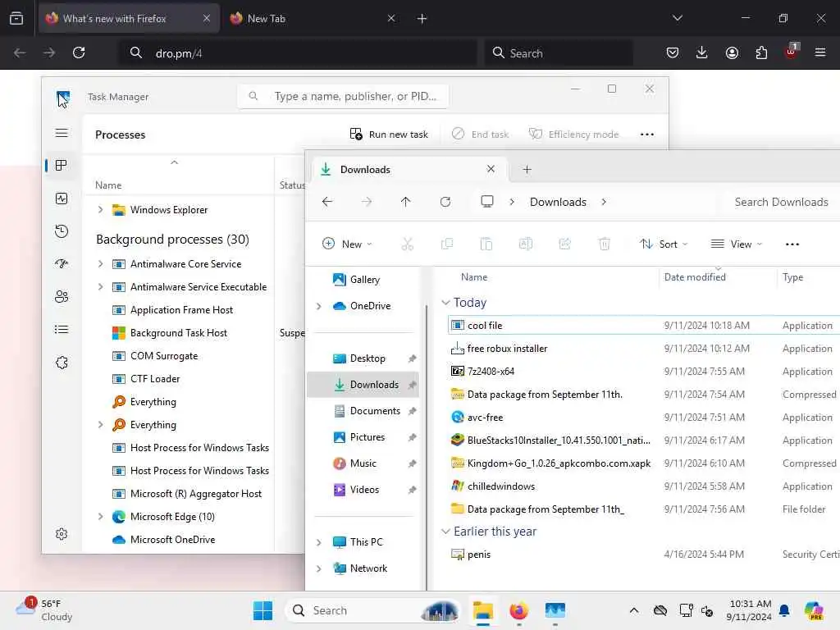Refresh the Downloads folder view
Screen dimensions: 840x630
point(445,202)
